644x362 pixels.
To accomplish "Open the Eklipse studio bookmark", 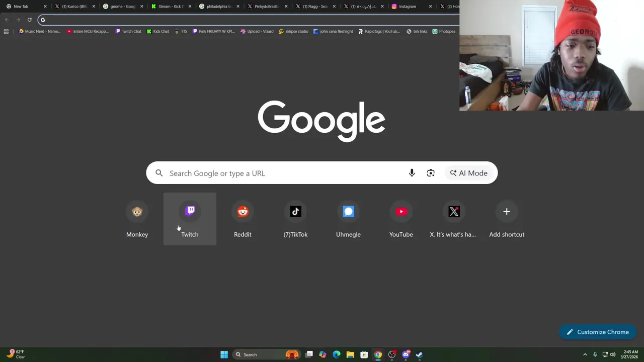I will pyautogui.click(x=293, y=31).
